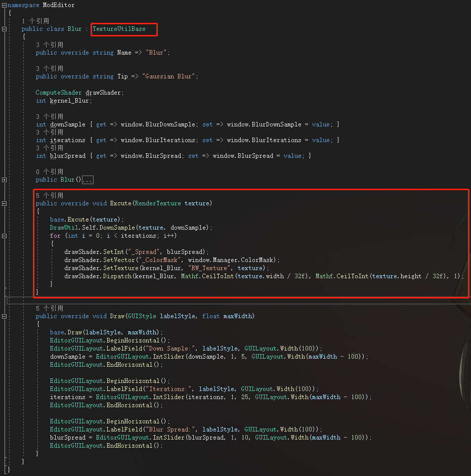Click the "_Spread" string literal
The image size is (471, 476).
(x=144, y=252)
